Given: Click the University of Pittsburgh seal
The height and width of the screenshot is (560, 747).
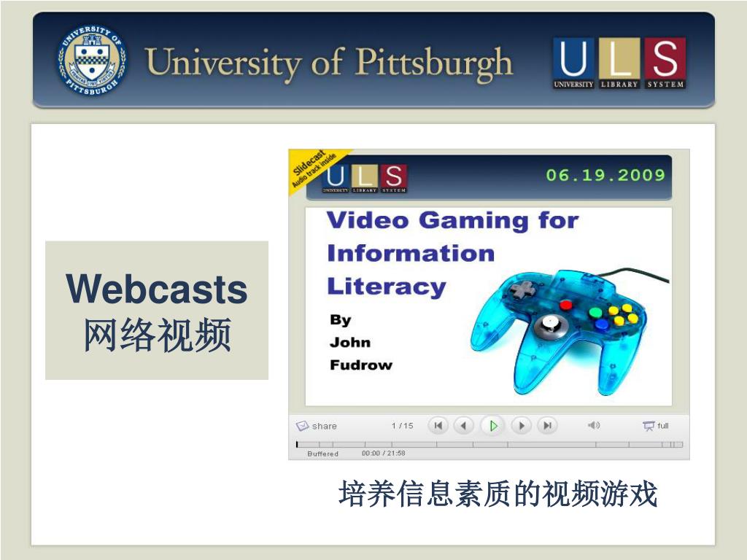Looking at the screenshot, I should pyautogui.click(x=92, y=60).
